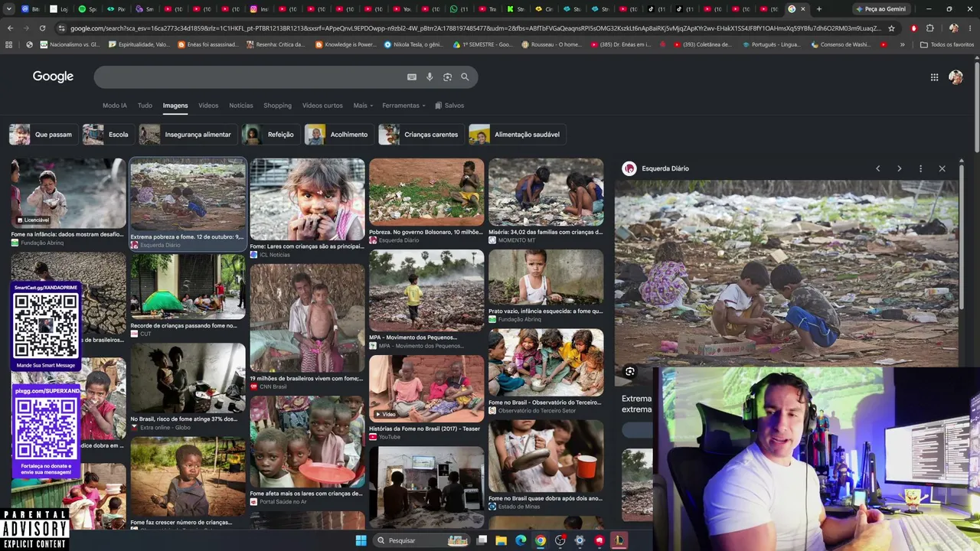This screenshot has height=551, width=980.
Task: Bookmark this page with the star icon
Action: [891, 28]
